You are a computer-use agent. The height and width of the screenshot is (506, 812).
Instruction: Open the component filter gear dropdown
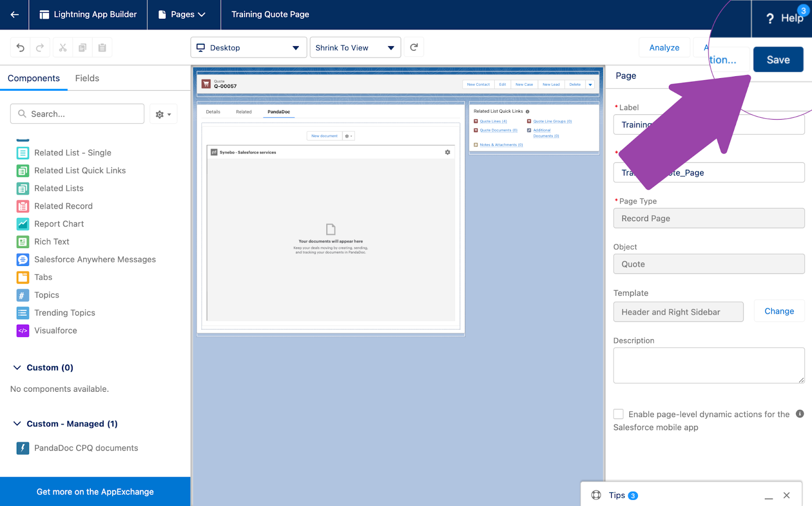click(x=163, y=114)
